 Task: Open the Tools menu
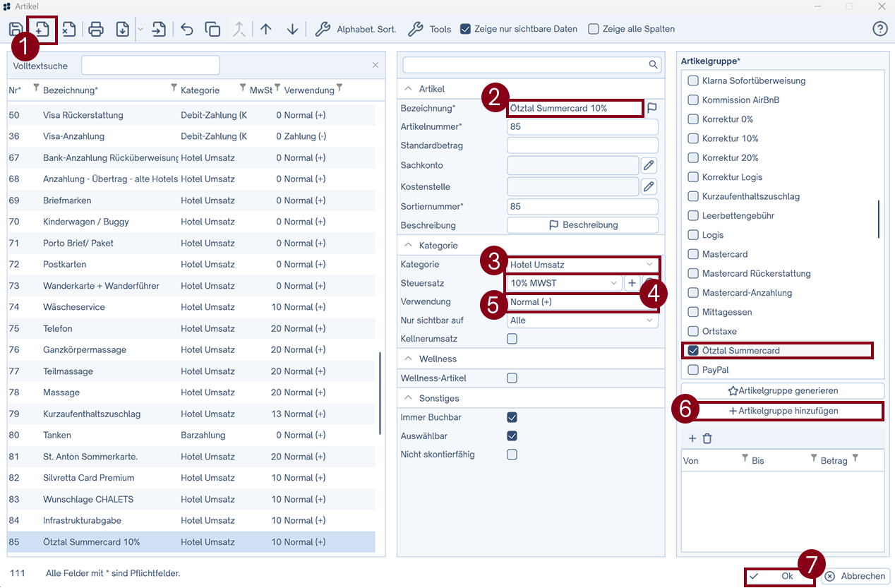point(431,29)
